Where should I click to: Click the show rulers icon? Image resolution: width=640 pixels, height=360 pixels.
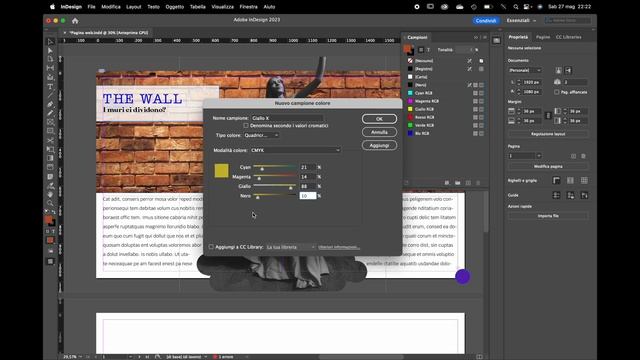coord(556,180)
